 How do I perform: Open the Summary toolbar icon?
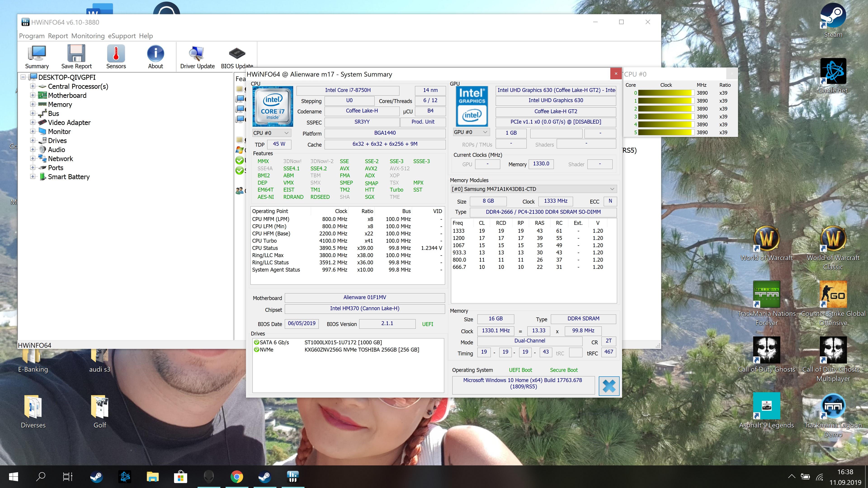(37, 57)
